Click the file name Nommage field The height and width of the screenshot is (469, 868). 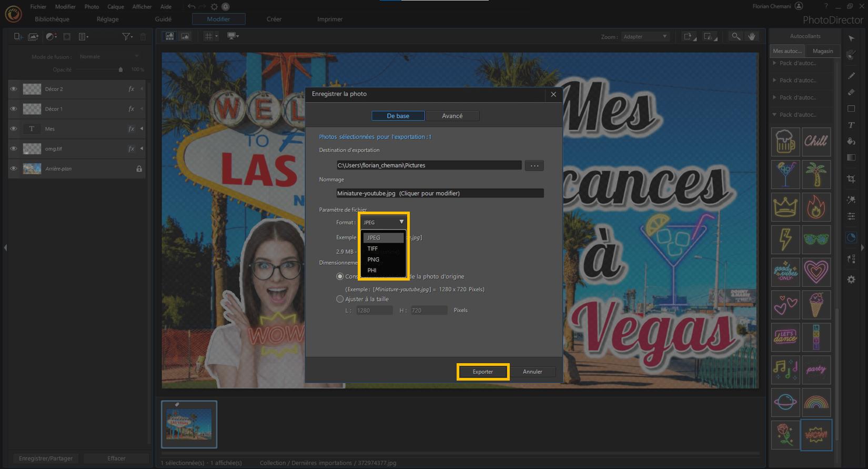[440, 193]
